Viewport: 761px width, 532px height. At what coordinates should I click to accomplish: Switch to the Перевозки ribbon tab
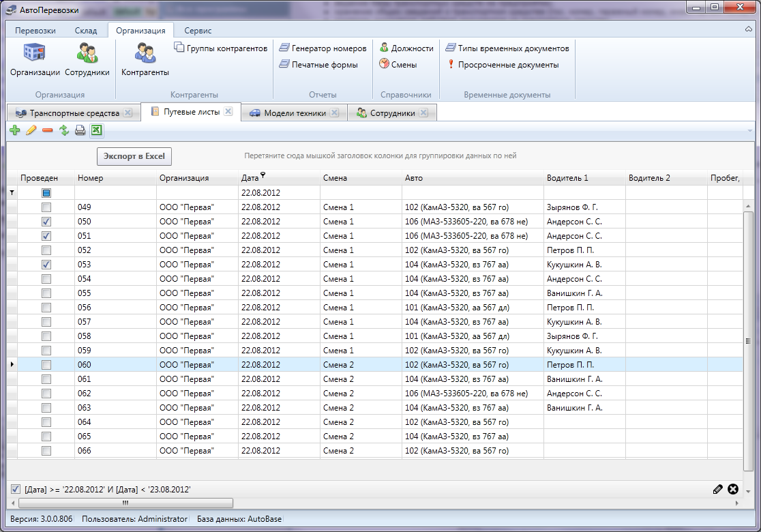35,31
